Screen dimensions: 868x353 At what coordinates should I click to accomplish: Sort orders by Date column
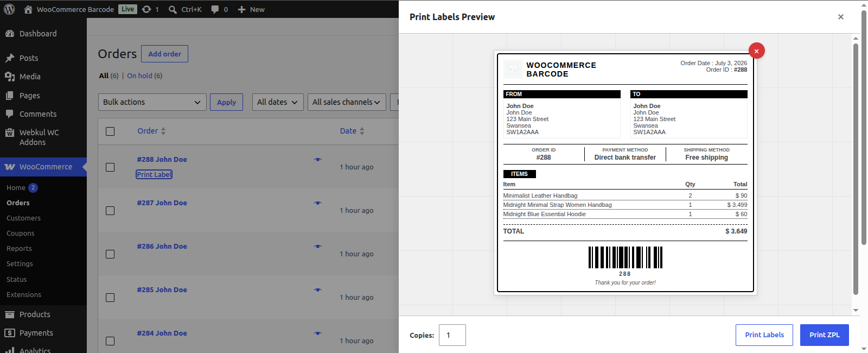(x=352, y=131)
